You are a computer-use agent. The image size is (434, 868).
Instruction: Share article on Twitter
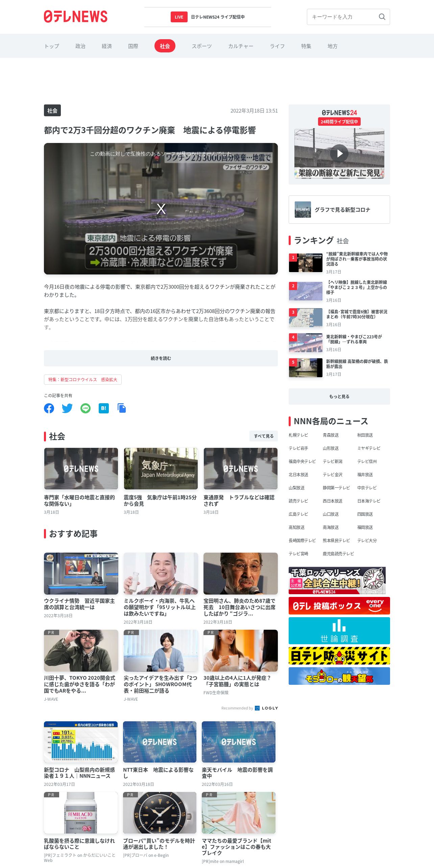pos(67,408)
